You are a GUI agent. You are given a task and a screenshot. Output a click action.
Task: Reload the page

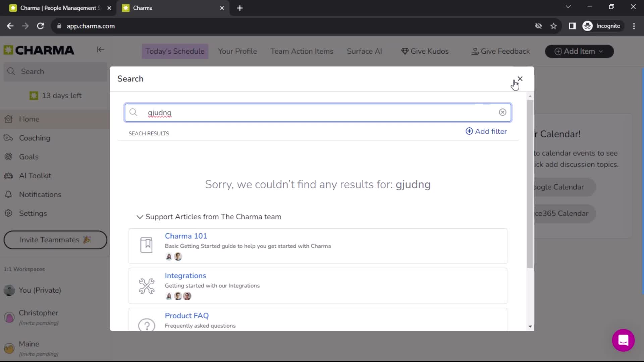[40, 26]
